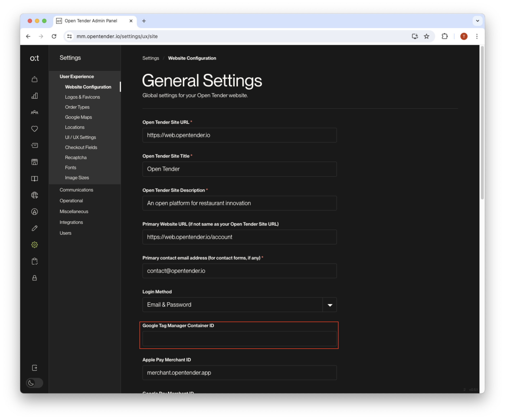505x420 pixels.
Task: Open Google Maps settings
Action: (x=78, y=117)
